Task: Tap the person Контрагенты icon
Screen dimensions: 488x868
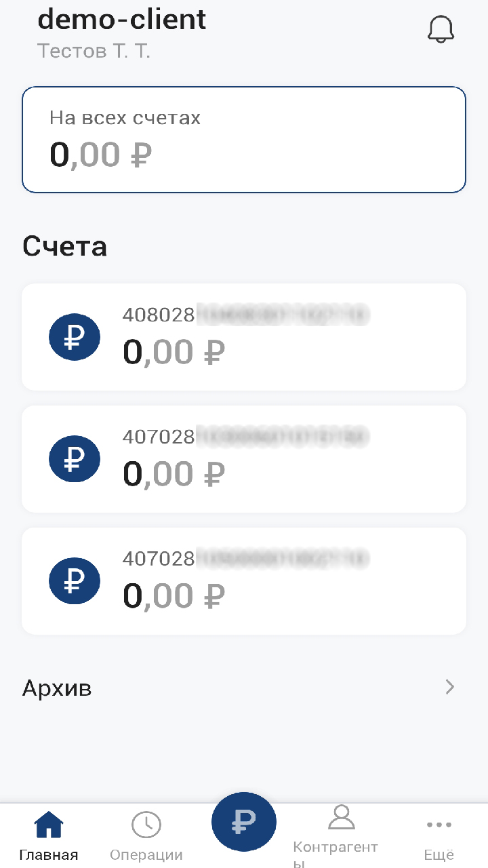Action: point(342,817)
